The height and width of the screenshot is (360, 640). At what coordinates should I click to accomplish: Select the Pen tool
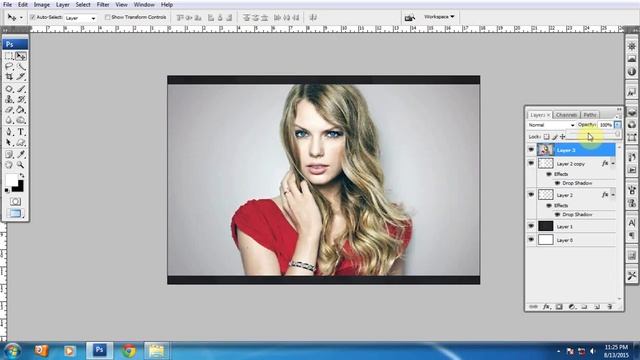coord(9,132)
